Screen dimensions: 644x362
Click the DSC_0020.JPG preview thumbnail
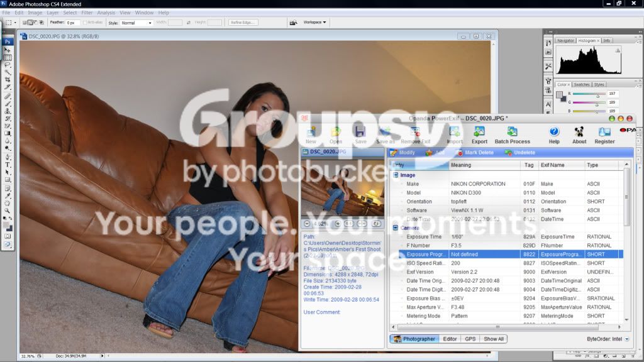(x=343, y=188)
